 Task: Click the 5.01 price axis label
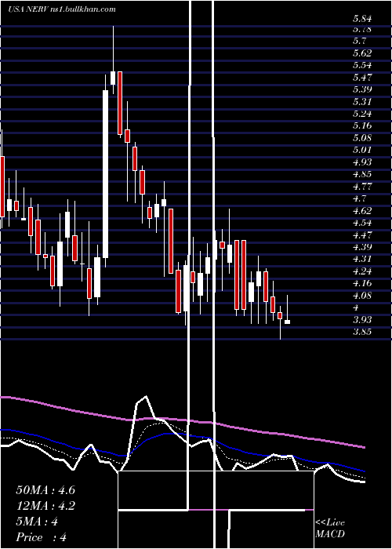point(362,150)
